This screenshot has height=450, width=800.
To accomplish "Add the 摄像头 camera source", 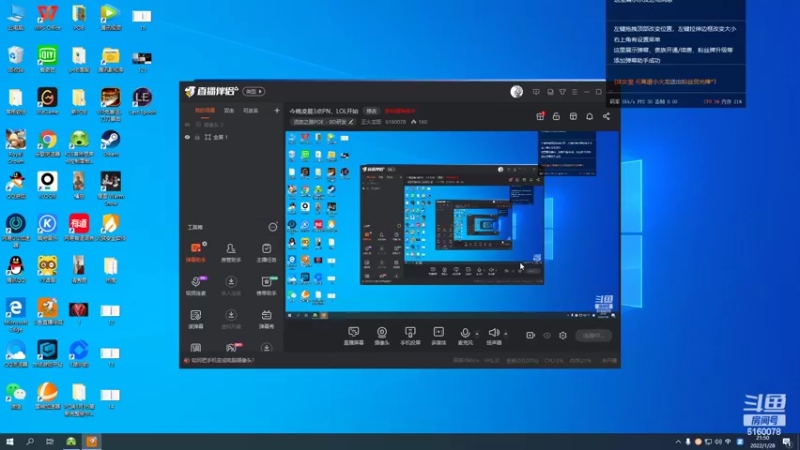I will [382, 336].
